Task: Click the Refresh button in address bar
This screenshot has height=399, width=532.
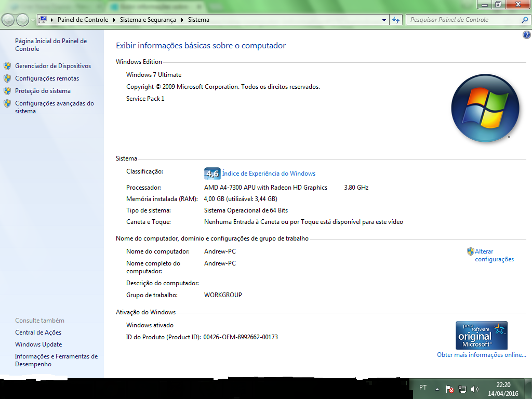Action: tap(396, 20)
